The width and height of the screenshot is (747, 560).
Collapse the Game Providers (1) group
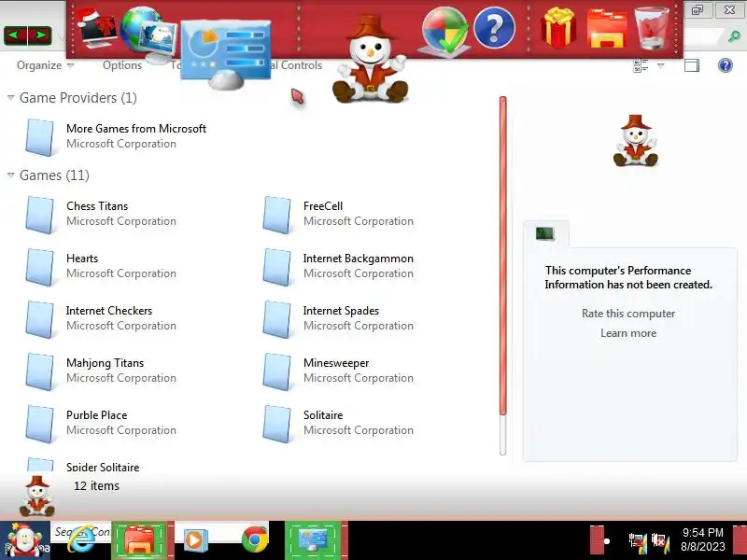pos(11,98)
